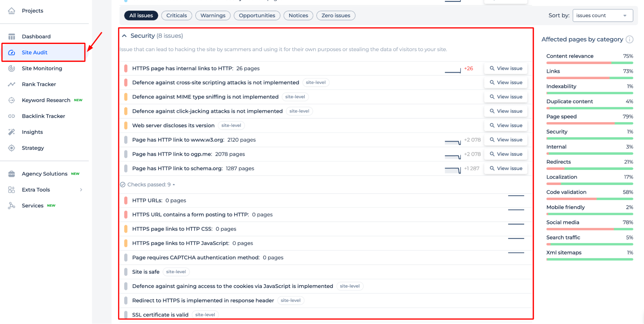
Task: Click the Dashboard icon in sidebar
Action: pos(12,36)
